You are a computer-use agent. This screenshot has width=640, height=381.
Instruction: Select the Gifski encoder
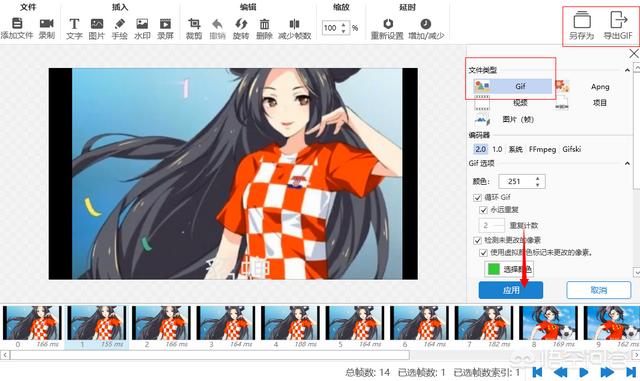tap(571, 149)
